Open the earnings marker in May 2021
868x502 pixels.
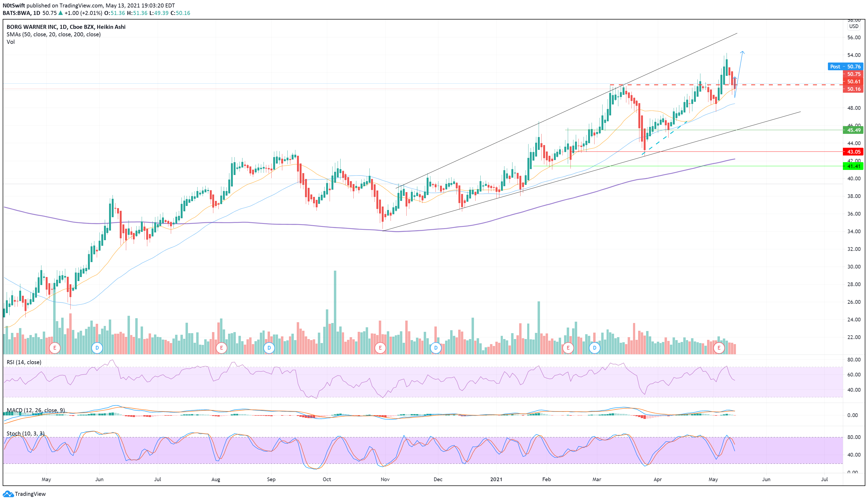pos(719,348)
